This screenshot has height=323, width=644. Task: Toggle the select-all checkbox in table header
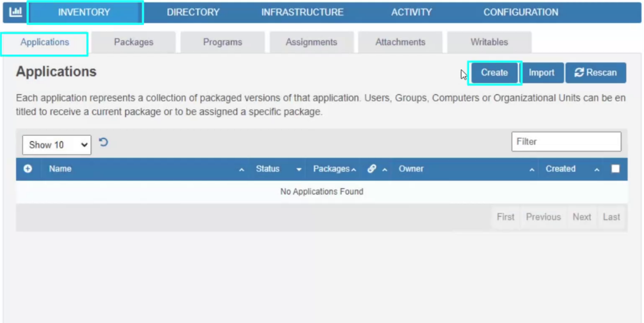[x=616, y=169]
